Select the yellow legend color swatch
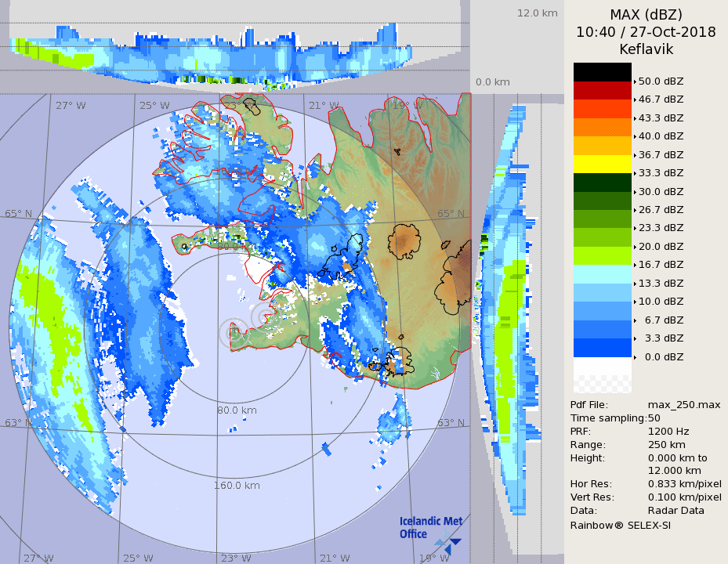Screen dimensions: 728x564 click(602, 164)
